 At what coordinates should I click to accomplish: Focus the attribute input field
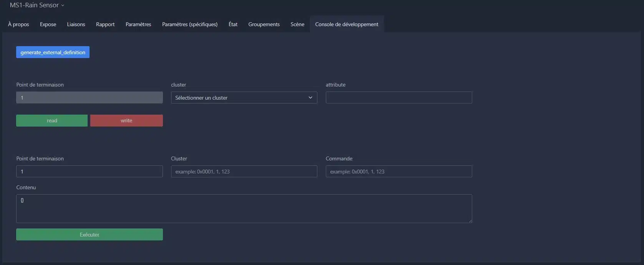(399, 98)
